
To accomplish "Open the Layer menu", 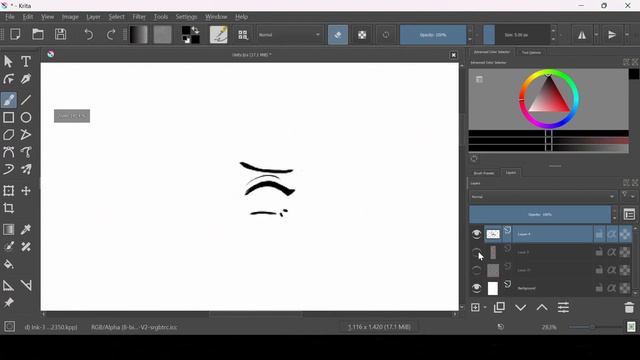I will (93, 17).
